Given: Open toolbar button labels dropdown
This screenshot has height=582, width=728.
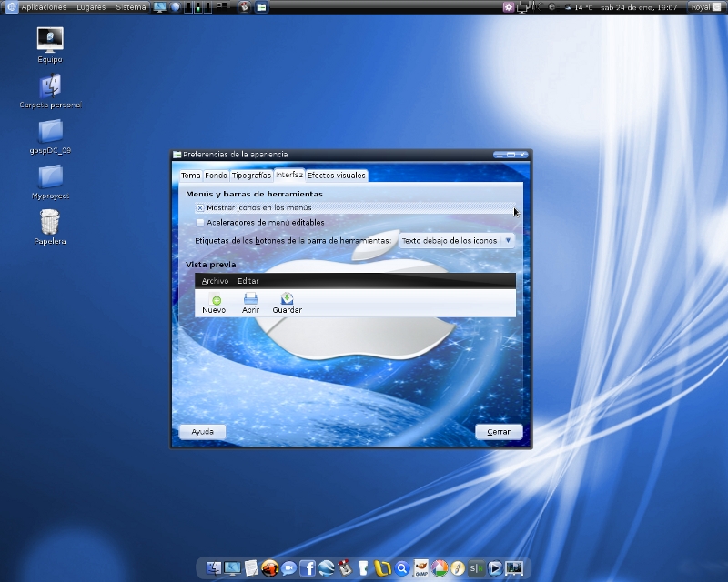Looking at the screenshot, I should point(457,240).
